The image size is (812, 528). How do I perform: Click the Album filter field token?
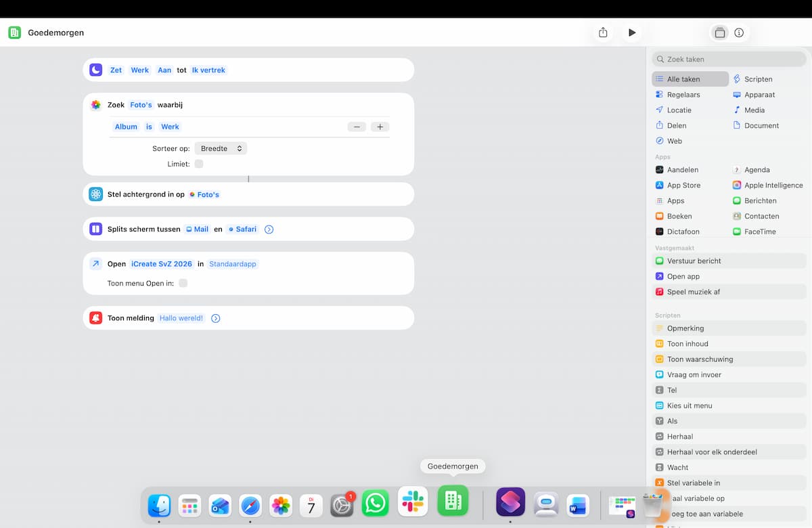pyautogui.click(x=126, y=127)
